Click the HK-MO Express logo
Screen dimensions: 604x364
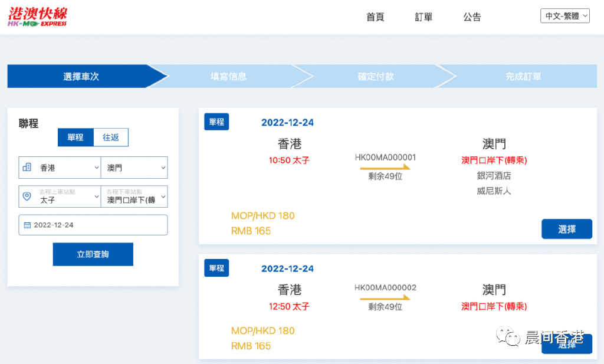38,17
